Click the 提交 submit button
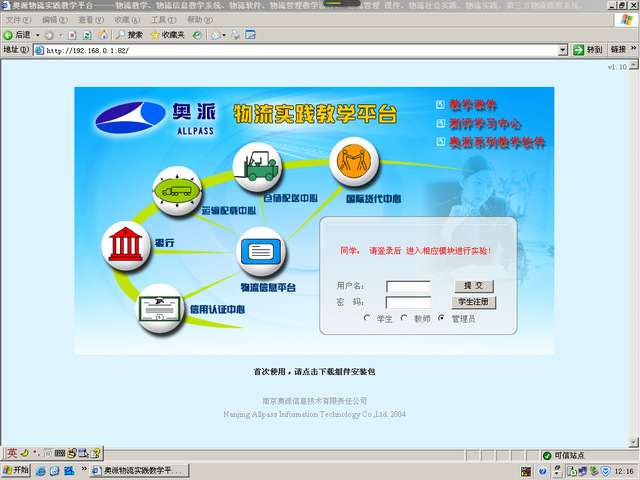Viewport: 640px width, 480px height. pyautogui.click(x=474, y=286)
